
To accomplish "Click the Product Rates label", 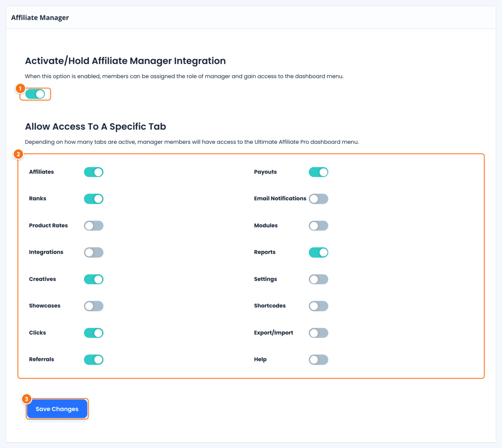I will 48,225.
